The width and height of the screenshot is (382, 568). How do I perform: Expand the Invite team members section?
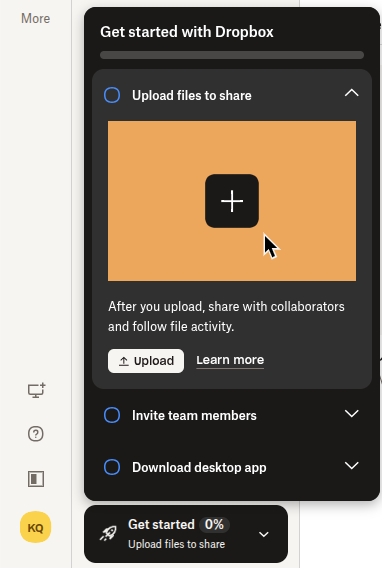(x=352, y=413)
